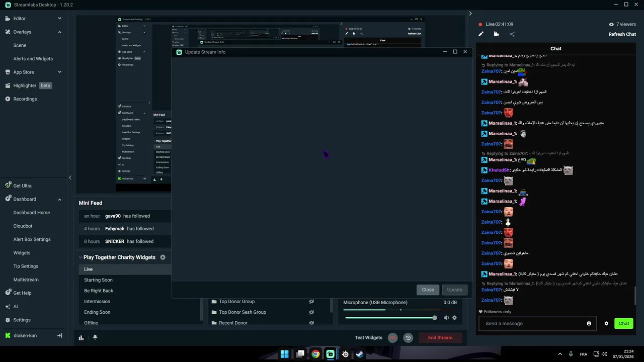The width and height of the screenshot is (644, 362).
Task: Open Microphone source settings gear
Action: pos(454,318)
